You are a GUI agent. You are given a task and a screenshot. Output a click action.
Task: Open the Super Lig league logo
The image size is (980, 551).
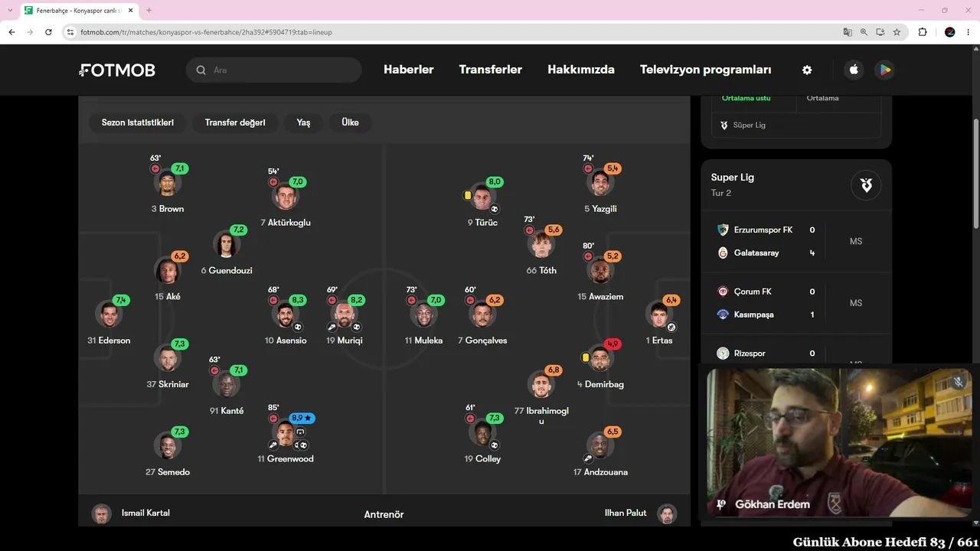[866, 184]
